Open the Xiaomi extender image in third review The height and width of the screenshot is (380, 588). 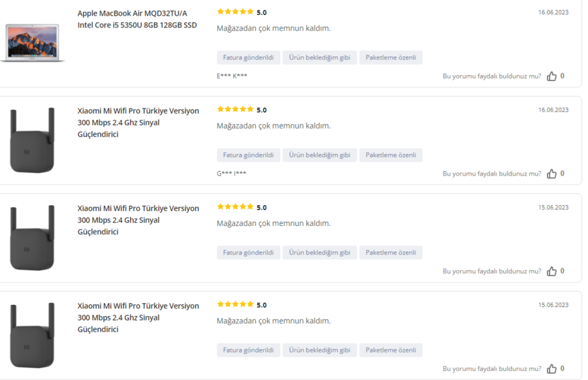click(x=32, y=238)
